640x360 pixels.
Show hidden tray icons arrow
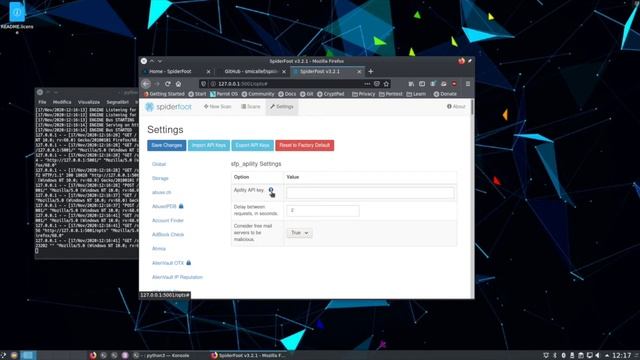coord(607,355)
